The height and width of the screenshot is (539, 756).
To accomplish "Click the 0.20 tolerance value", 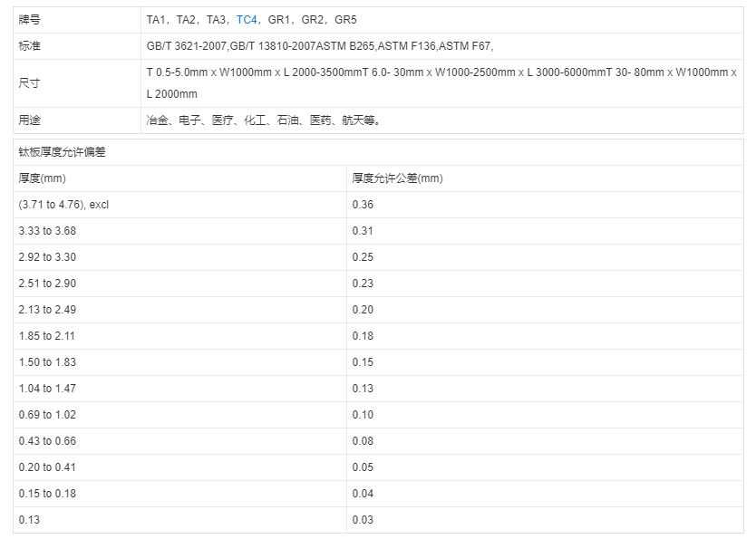I will tap(363, 310).
